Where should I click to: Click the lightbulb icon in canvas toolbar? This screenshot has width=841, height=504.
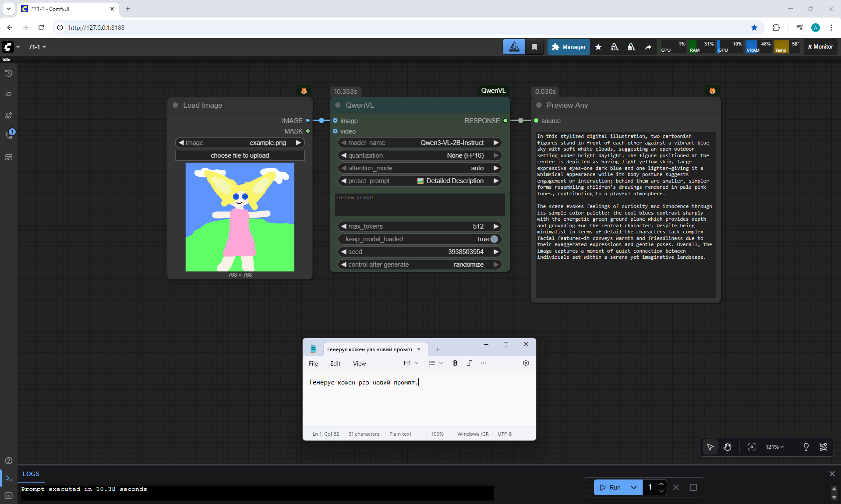tap(806, 447)
